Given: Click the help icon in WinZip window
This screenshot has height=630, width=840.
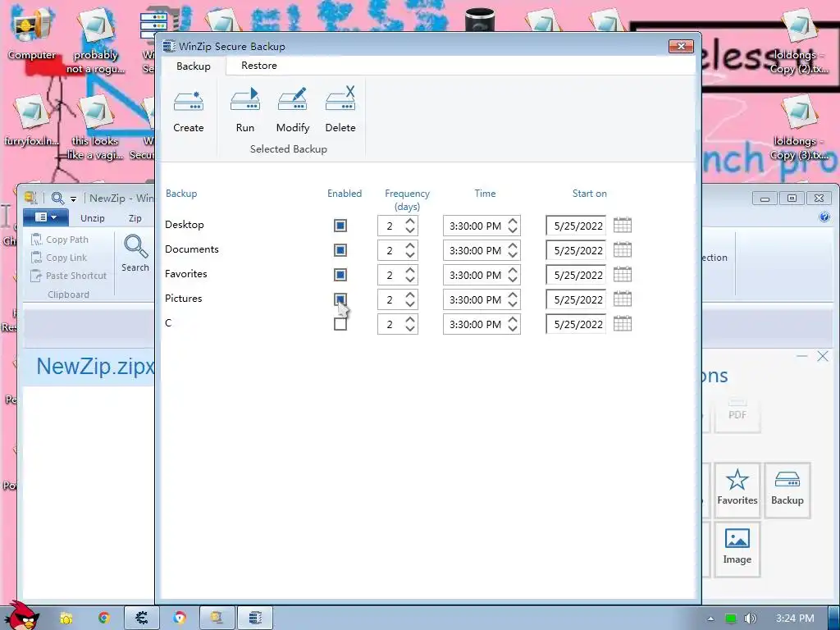Looking at the screenshot, I should click(824, 217).
